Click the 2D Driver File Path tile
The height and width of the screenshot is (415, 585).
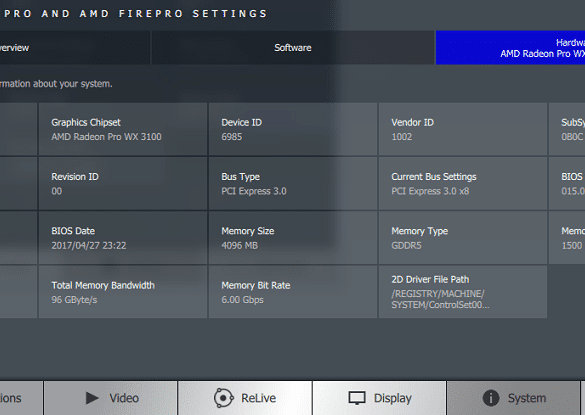(x=463, y=292)
